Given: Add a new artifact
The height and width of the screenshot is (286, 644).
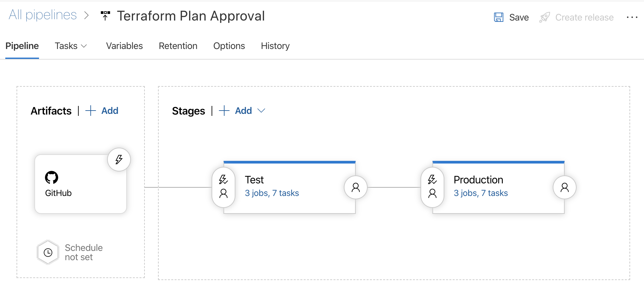Looking at the screenshot, I should [102, 111].
